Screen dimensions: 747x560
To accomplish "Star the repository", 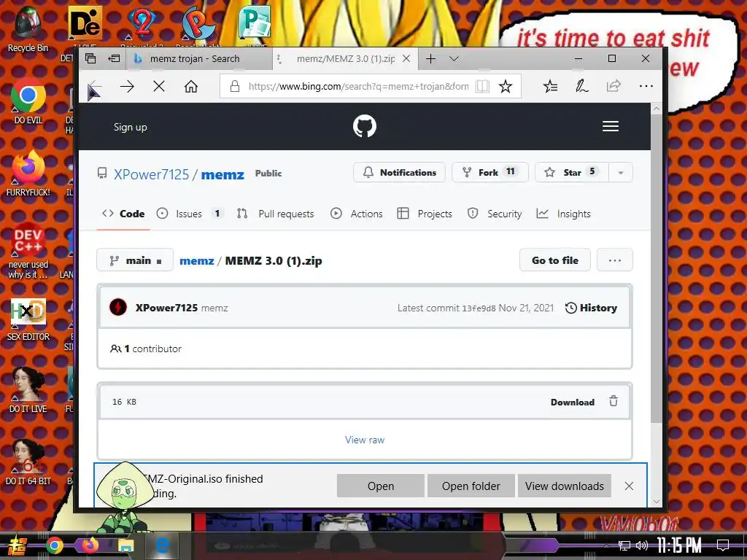I will click(572, 172).
